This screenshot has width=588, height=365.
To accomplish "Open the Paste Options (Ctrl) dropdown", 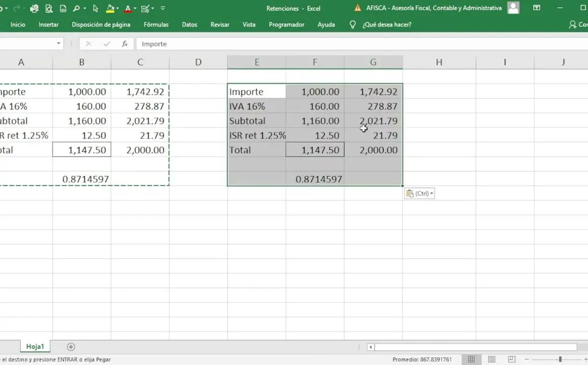I will click(420, 194).
